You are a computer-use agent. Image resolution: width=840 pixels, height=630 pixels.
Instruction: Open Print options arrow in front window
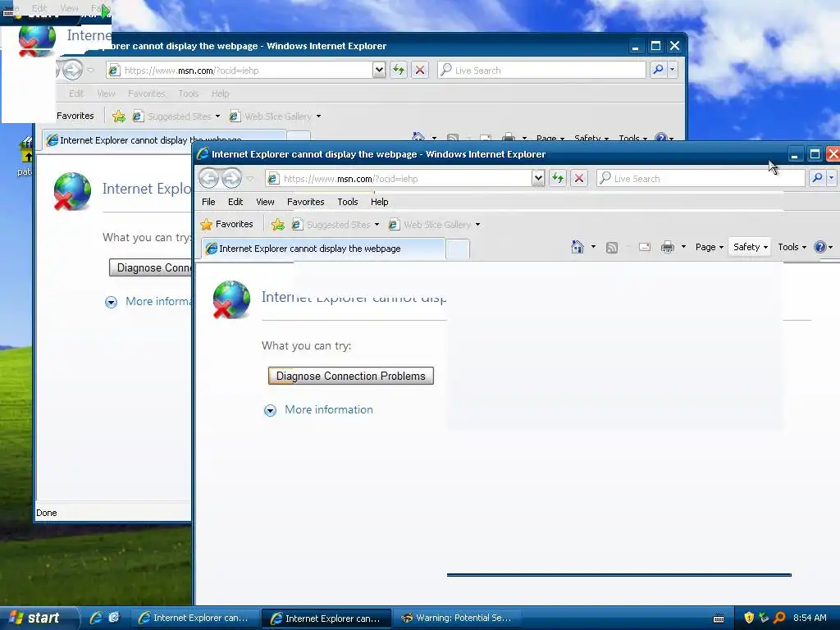683,247
